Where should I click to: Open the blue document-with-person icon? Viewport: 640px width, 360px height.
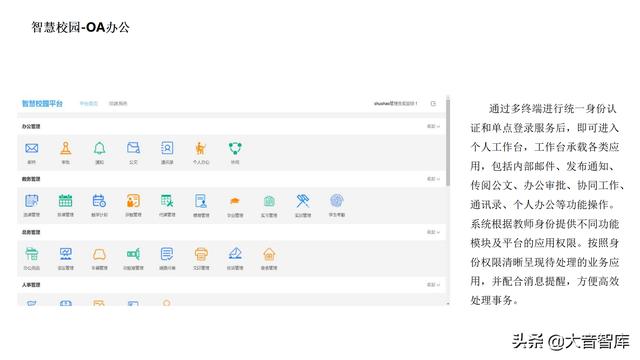201,201
